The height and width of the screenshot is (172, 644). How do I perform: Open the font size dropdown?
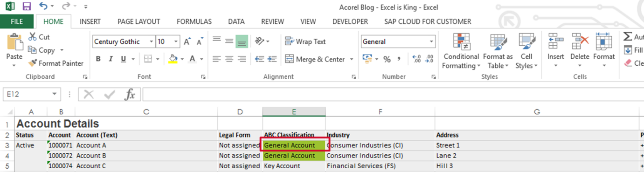(175, 41)
